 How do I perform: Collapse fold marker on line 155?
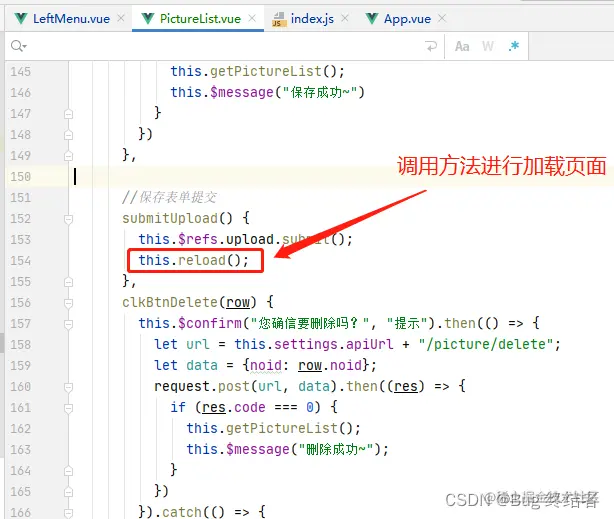[69, 282]
